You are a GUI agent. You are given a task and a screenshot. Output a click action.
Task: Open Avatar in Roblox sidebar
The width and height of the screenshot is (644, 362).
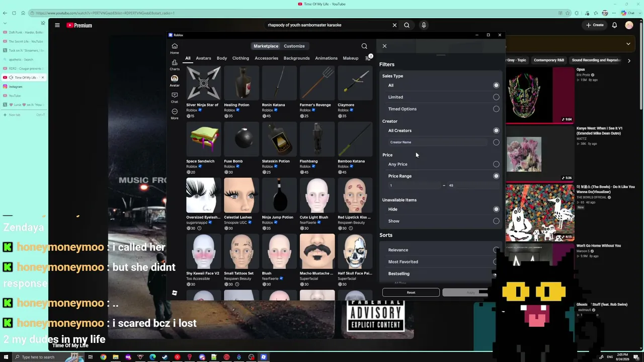point(175,81)
